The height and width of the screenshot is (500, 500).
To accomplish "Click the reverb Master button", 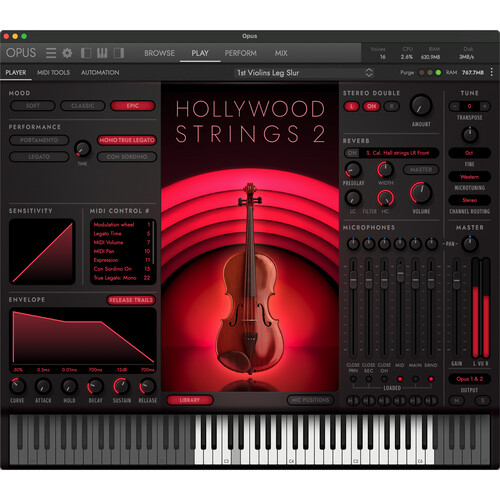I will 421,170.
